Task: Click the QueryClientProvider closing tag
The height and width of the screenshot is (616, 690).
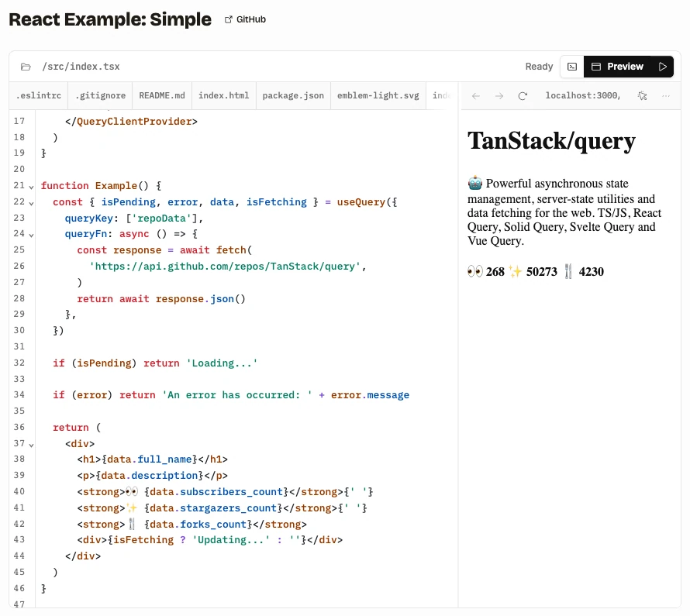Action: click(131, 122)
